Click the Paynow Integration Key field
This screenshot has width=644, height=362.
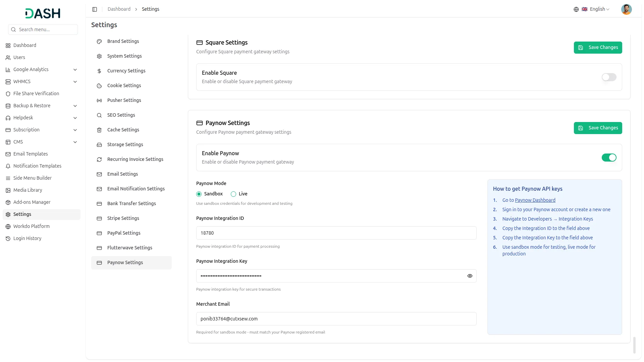click(336, 276)
